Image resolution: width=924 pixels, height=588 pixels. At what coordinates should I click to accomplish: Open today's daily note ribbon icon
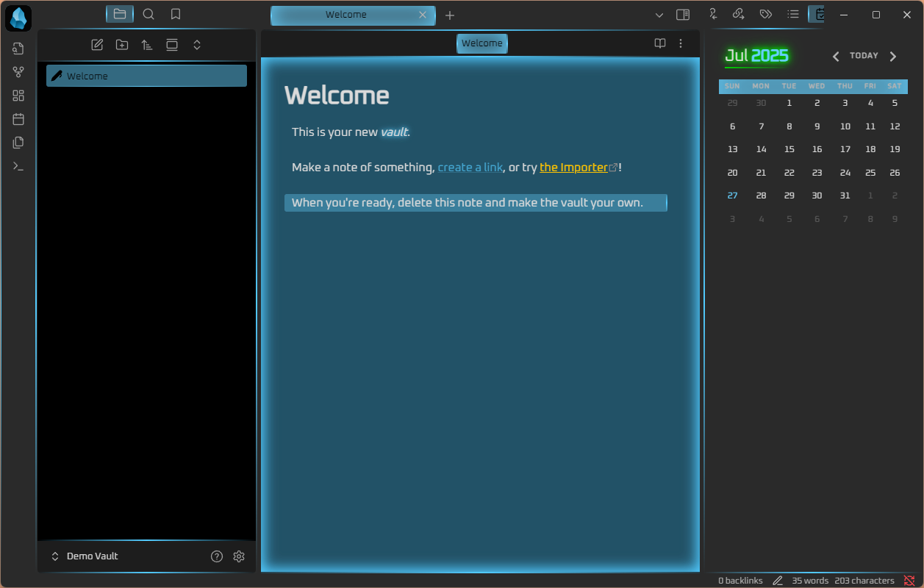point(18,119)
